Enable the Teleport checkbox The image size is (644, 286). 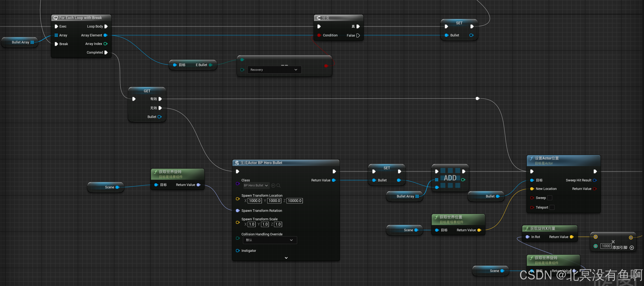point(552,207)
